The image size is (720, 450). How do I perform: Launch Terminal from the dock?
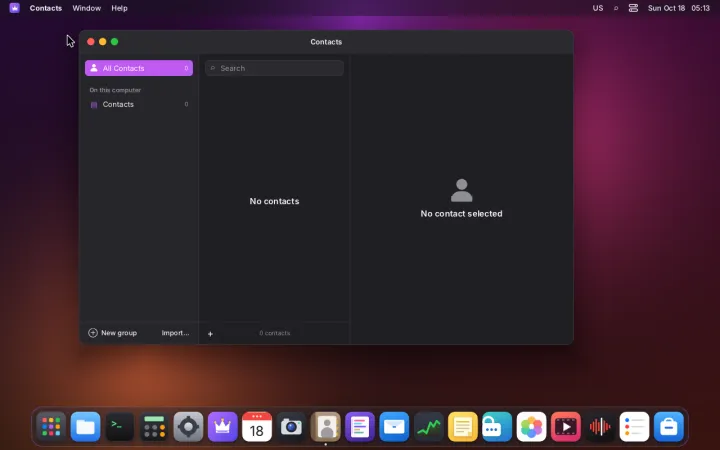(x=119, y=427)
